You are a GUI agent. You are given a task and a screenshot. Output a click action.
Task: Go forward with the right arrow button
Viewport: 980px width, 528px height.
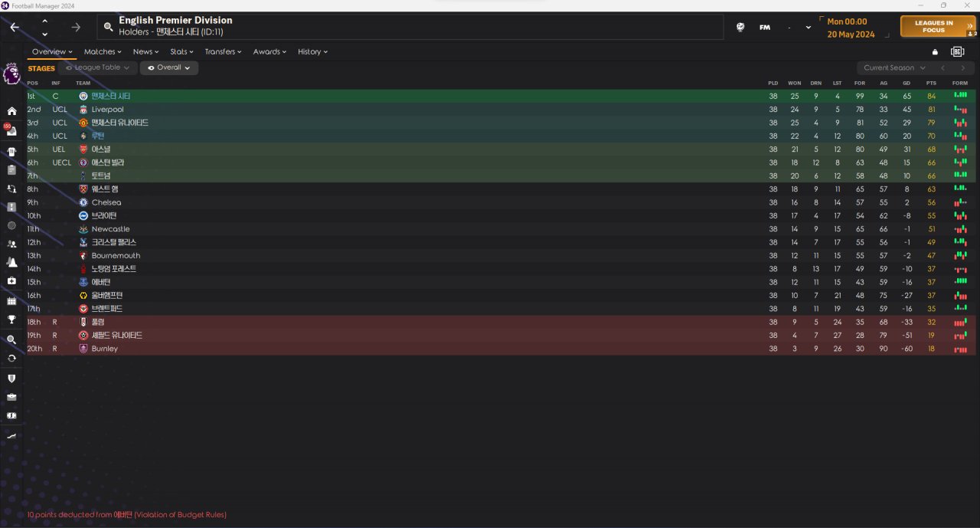tap(76, 27)
